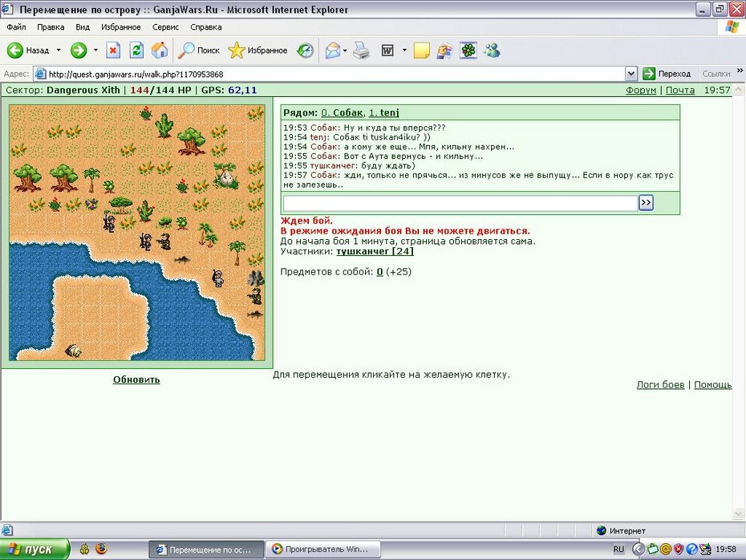The image size is (746, 560).
Task: Click the Stop page loading icon
Action: click(113, 50)
